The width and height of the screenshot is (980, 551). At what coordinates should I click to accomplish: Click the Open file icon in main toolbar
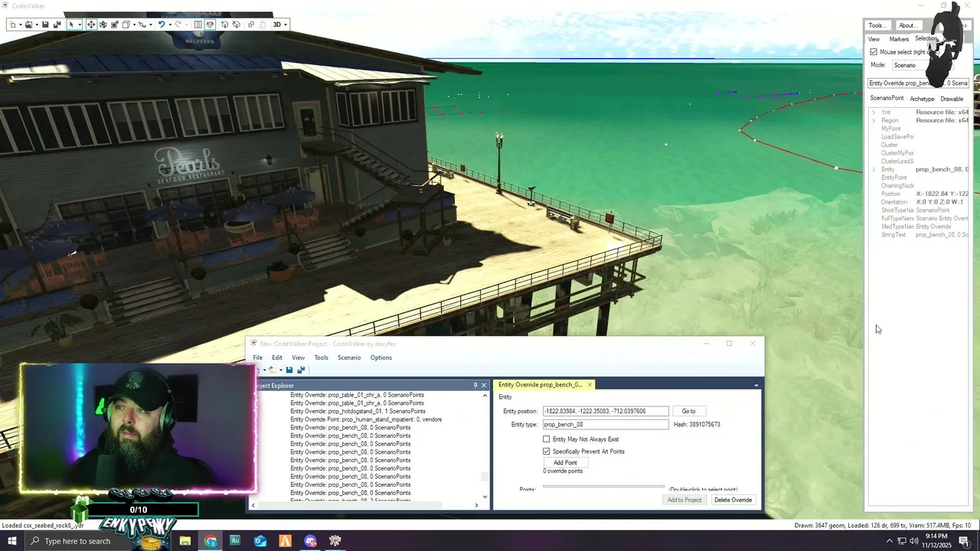click(28, 24)
